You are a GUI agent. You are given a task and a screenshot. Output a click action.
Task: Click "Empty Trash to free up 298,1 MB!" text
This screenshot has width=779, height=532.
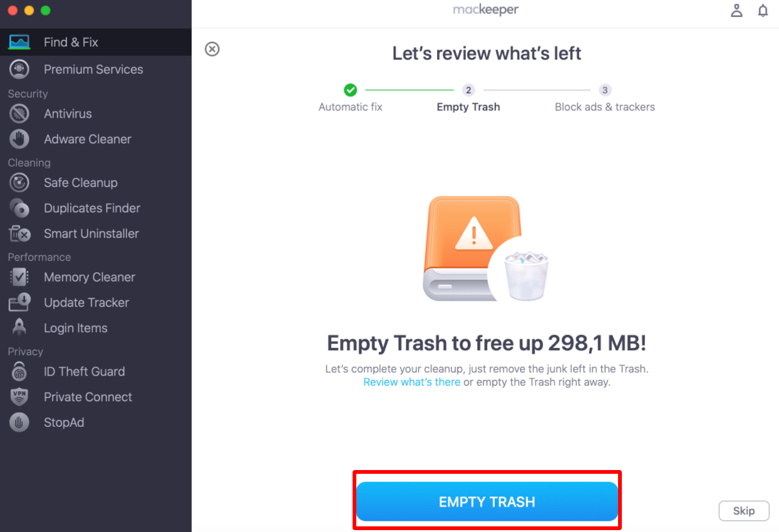pyautogui.click(x=487, y=343)
